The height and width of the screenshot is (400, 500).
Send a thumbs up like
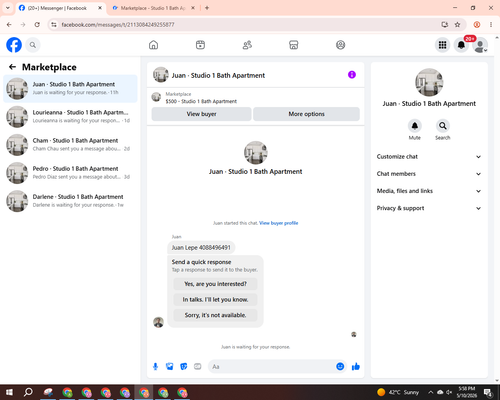[x=356, y=367]
